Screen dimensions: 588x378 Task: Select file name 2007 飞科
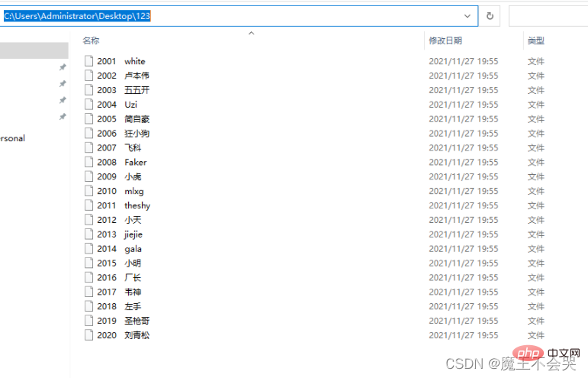(119, 147)
